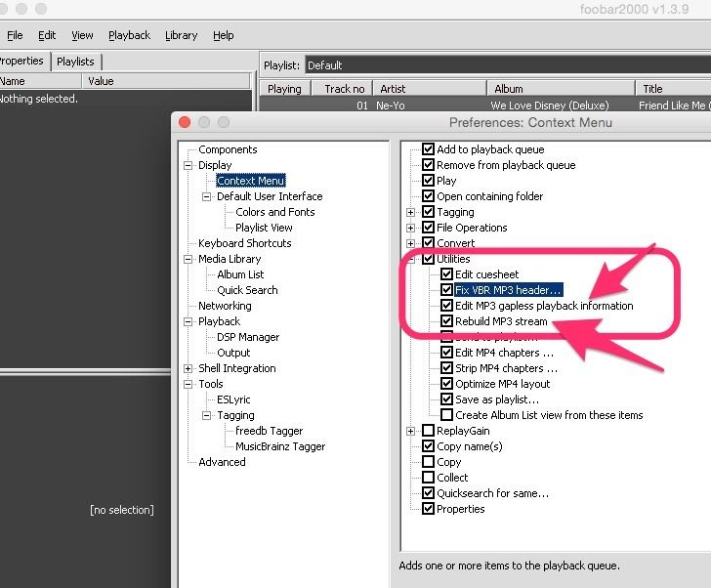Uncheck Edit MP4 chapters
711x588 pixels.
pos(446,353)
